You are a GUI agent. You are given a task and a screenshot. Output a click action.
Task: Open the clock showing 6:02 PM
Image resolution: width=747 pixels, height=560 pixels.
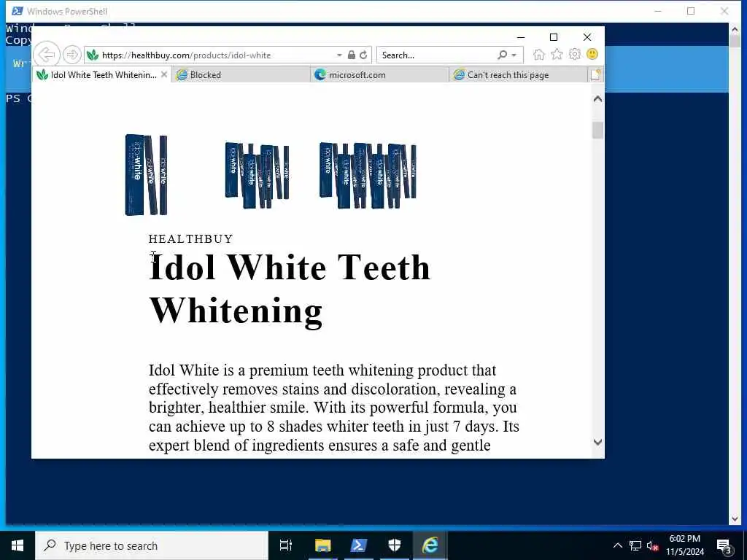click(x=684, y=545)
